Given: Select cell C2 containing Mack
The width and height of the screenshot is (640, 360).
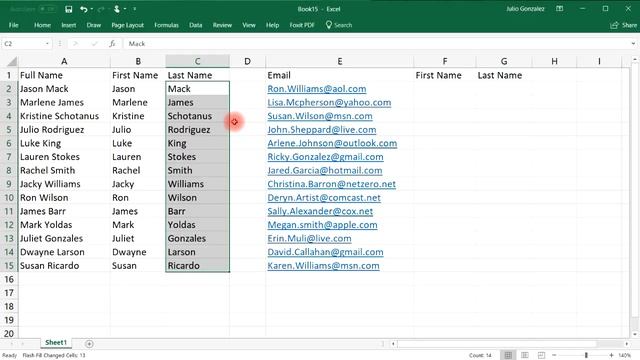Looking at the screenshot, I should pyautogui.click(x=198, y=89).
